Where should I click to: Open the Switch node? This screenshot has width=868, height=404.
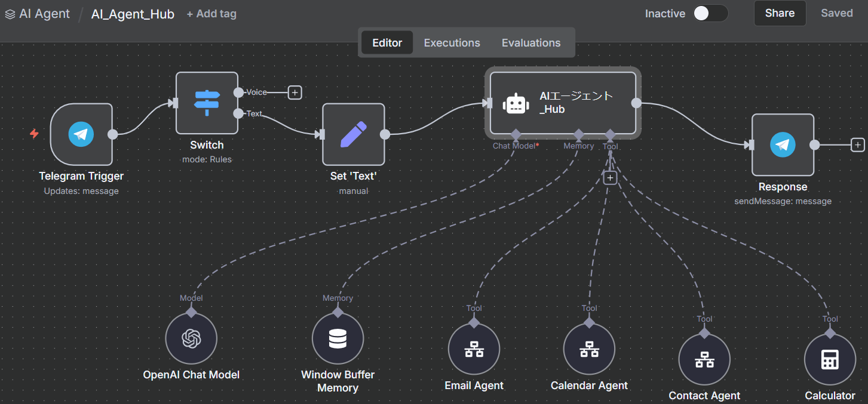[207, 103]
